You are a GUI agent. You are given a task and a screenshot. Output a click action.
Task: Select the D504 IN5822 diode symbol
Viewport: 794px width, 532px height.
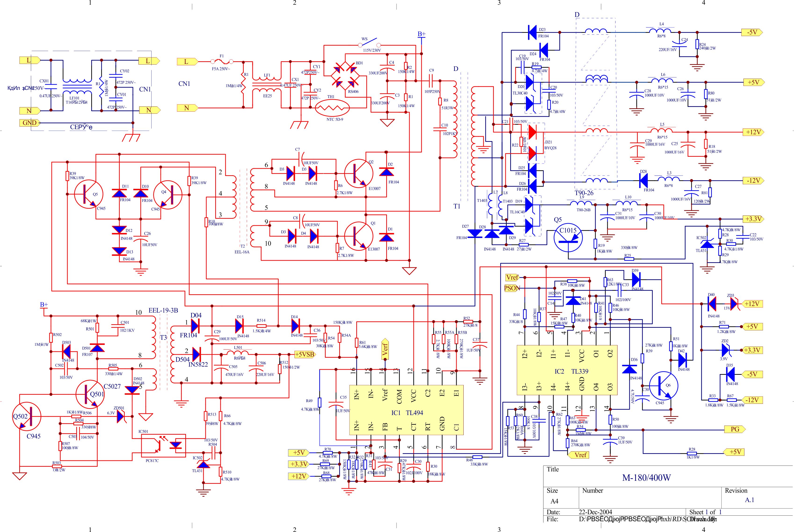click(x=196, y=355)
